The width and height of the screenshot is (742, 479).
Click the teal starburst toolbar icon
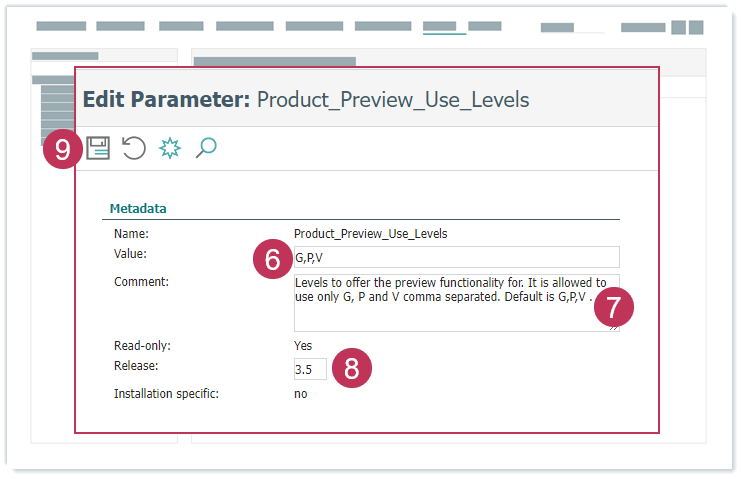coord(170,149)
